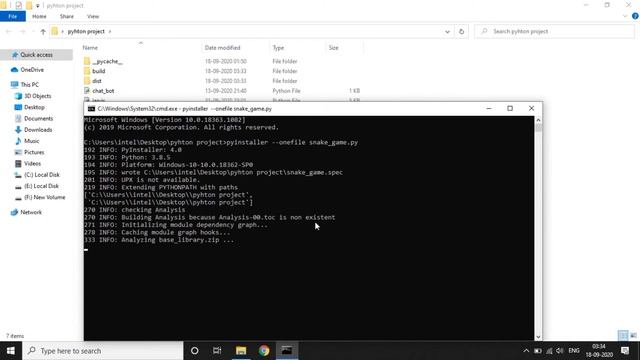Viewport: 640px width, 360px height.
Task: Minimize the cmd.exe window
Action: 489,109
